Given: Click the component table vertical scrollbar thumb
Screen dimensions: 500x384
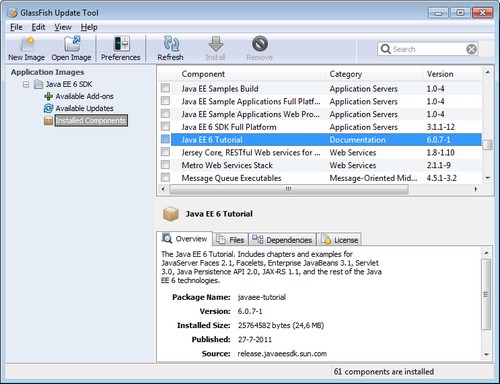Looking at the screenshot, I should [488, 145].
